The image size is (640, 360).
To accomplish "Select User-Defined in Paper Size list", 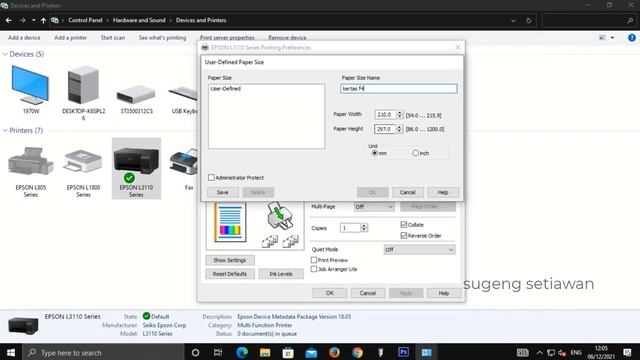I will pos(226,89).
